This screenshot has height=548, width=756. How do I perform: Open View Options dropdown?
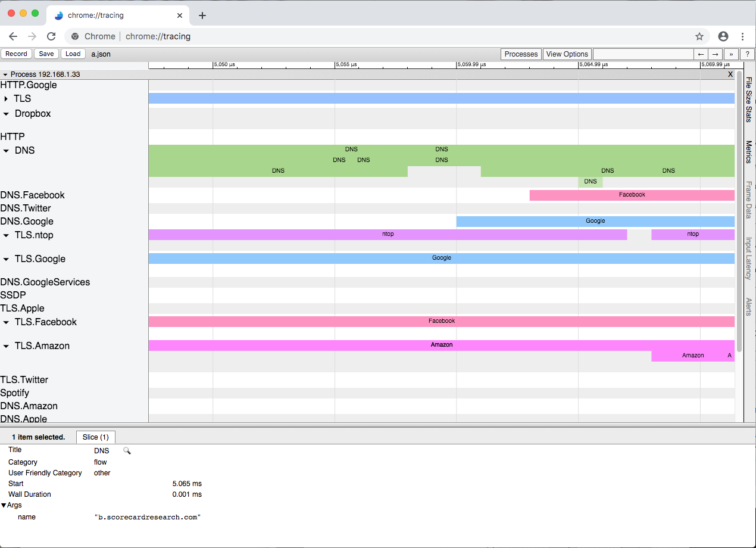tap(567, 54)
